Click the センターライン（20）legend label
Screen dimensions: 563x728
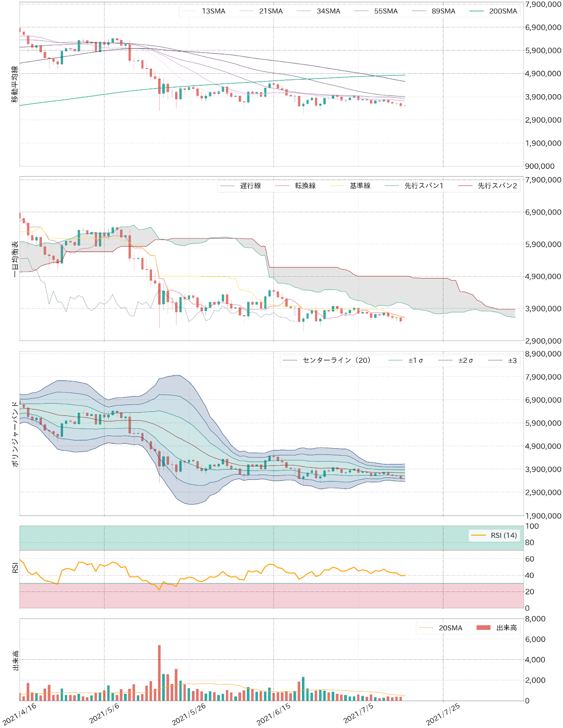click(337, 360)
